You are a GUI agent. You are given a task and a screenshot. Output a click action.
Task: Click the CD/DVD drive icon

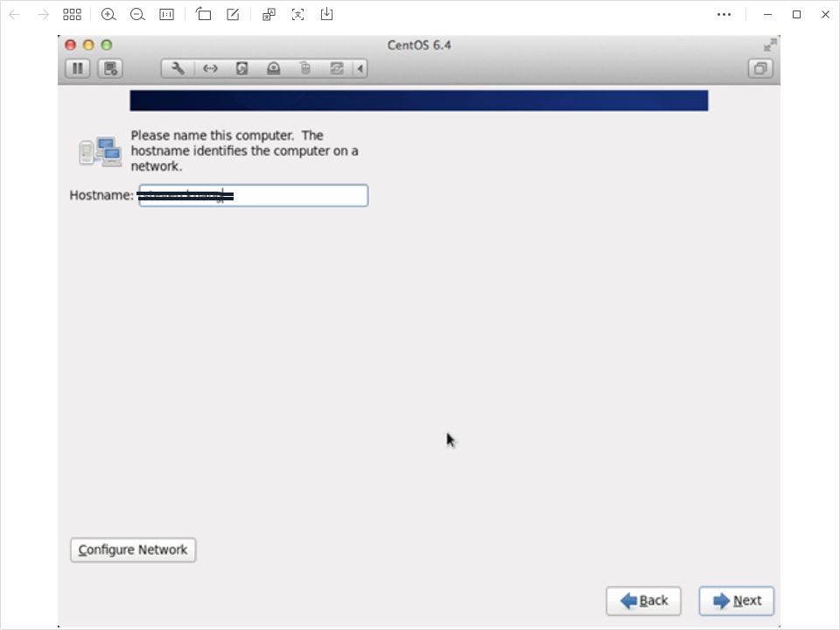tap(274, 68)
